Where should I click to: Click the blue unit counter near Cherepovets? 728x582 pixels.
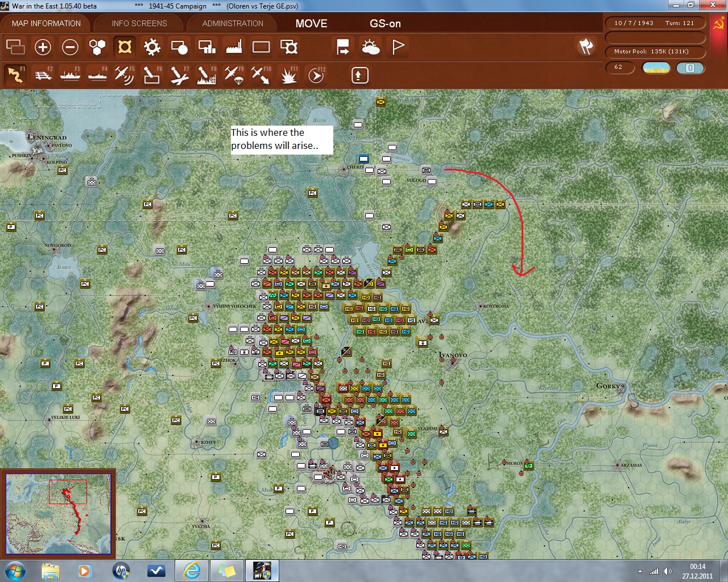(363, 159)
